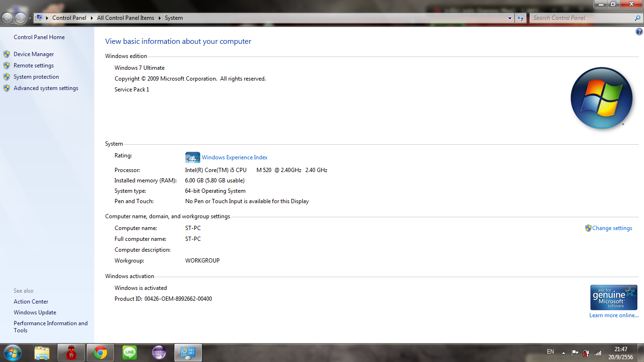Click the search magnifier icon
Screen dimensions: 644x362
click(x=638, y=18)
